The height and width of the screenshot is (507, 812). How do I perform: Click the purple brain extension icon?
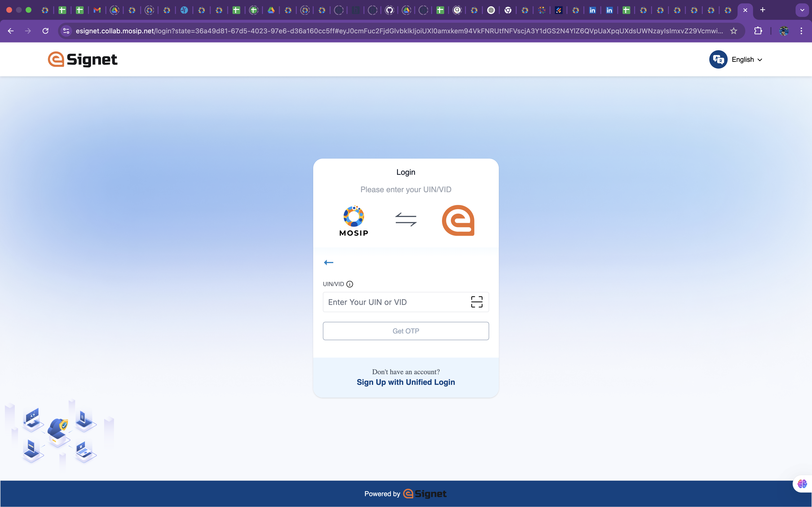[802, 484]
